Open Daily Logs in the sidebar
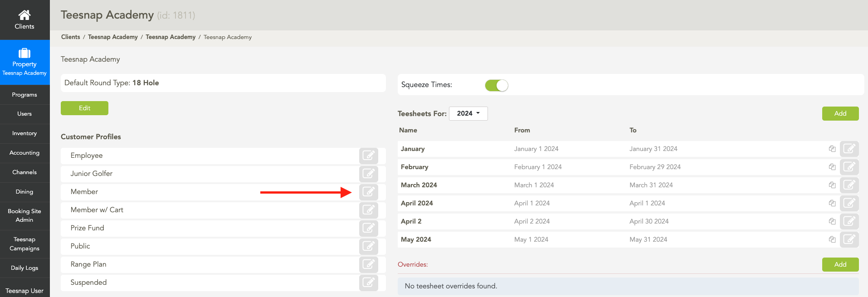Screen dimensions: 868x297 (x=24, y=268)
